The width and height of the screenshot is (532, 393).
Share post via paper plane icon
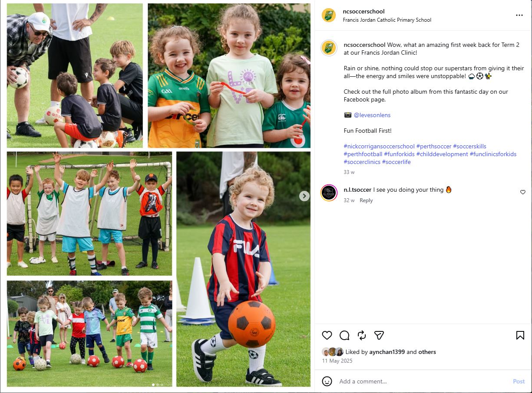pyautogui.click(x=379, y=335)
